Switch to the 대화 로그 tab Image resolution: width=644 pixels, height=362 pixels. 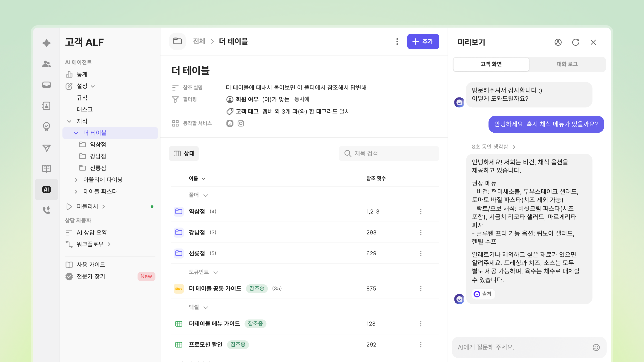pos(567,64)
